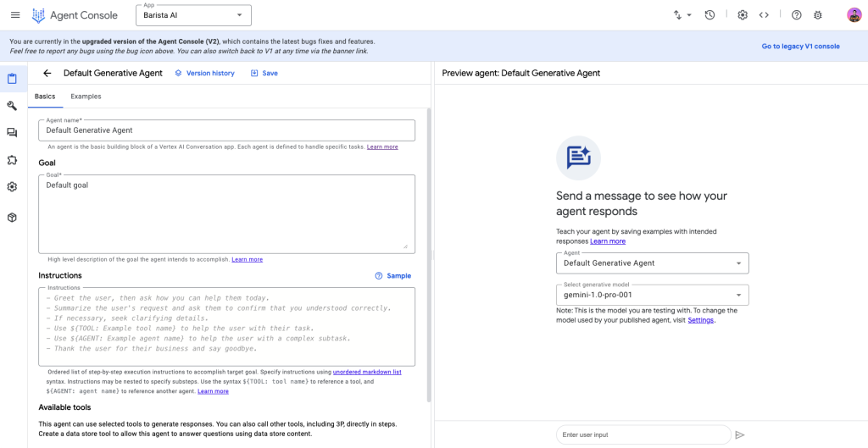Open the cube package sidebar icon

[12, 218]
